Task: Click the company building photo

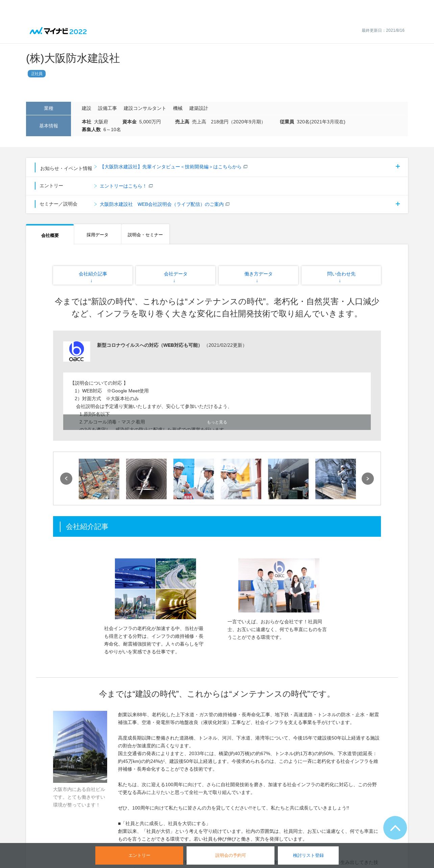Action: pyautogui.click(x=80, y=747)
